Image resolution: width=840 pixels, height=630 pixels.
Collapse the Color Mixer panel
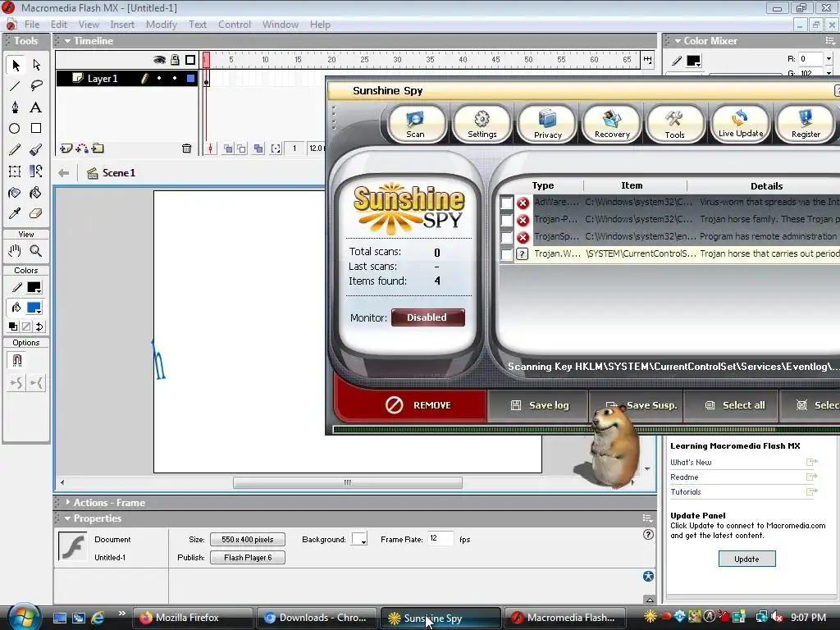coord(678,41)
